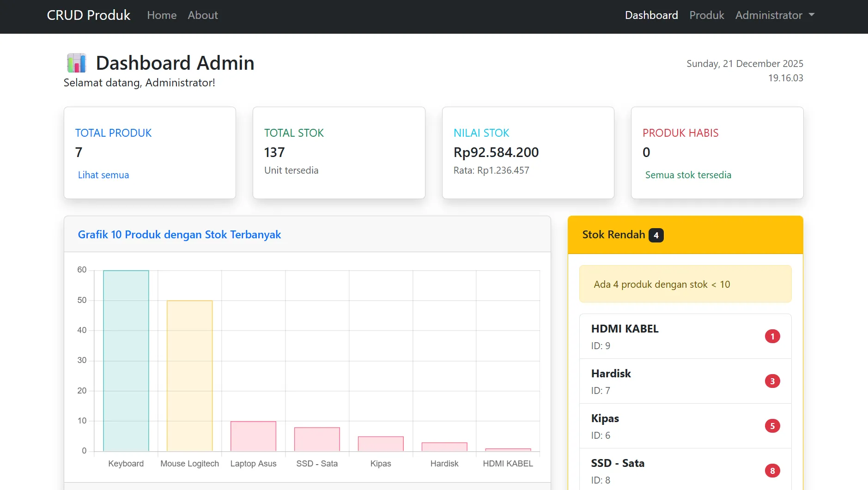The width and height of the screenshot is (868, 490).
Task: Open the About page link
Action: pos(202,15)
